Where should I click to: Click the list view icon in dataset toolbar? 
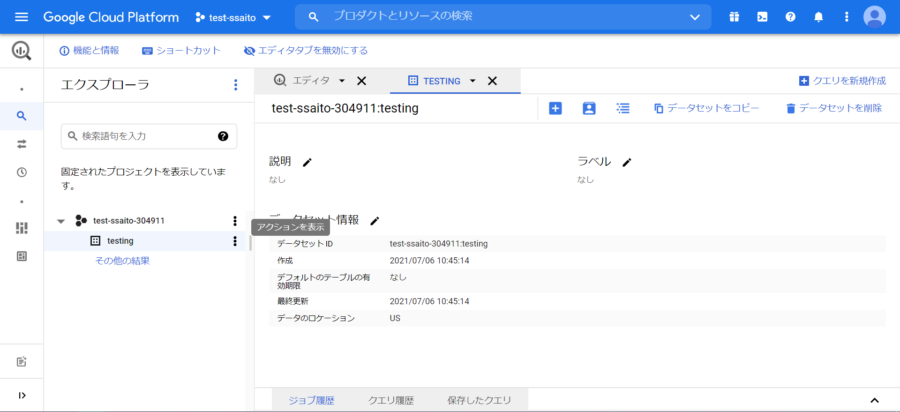[x=623, y=108]
